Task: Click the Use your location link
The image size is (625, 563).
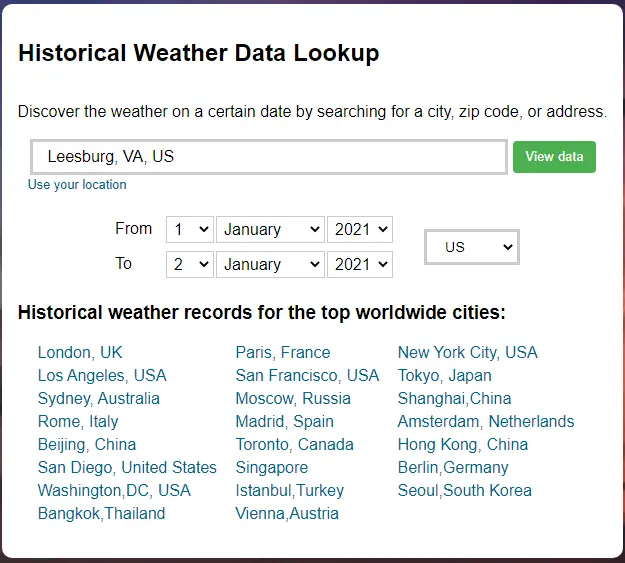Action: pyautogui.click(x=77, y=185)
